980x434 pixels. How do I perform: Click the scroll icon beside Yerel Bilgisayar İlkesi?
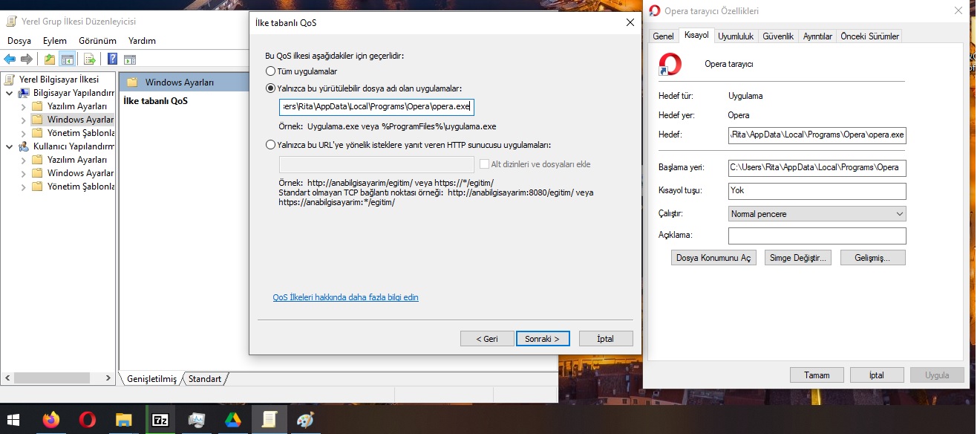tap(10, 80)
